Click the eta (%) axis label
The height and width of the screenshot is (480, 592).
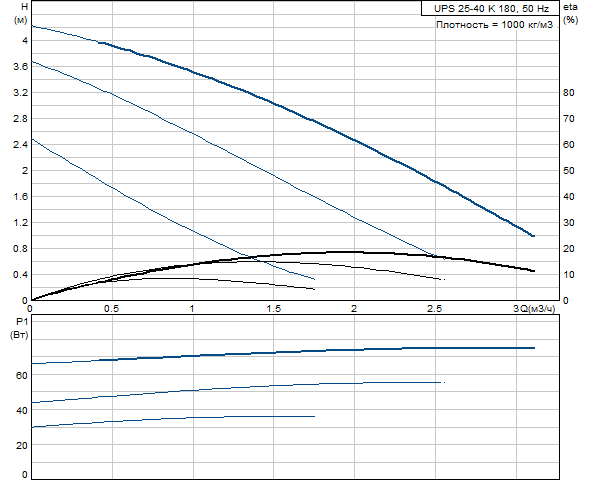point(570,13)
